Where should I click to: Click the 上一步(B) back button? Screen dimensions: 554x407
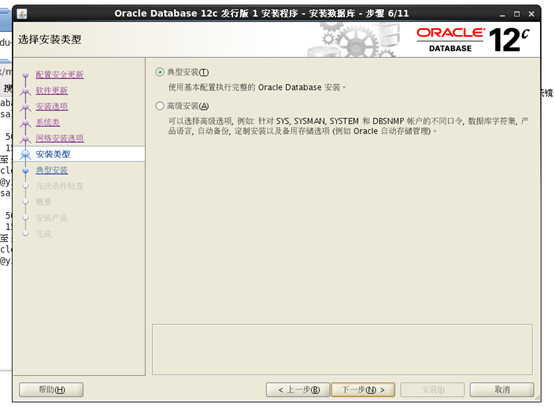click(298, 390)
